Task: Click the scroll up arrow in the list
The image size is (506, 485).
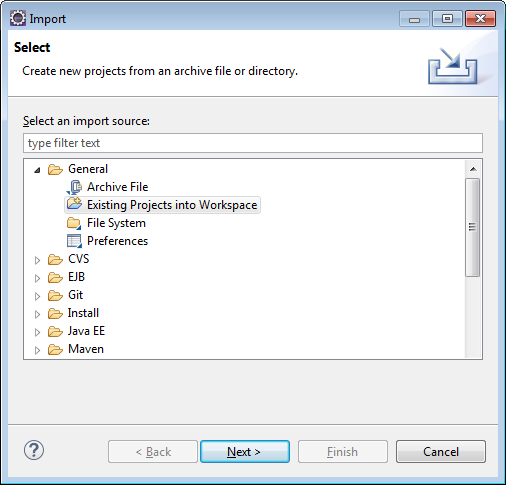Action: tap(473, 169)
